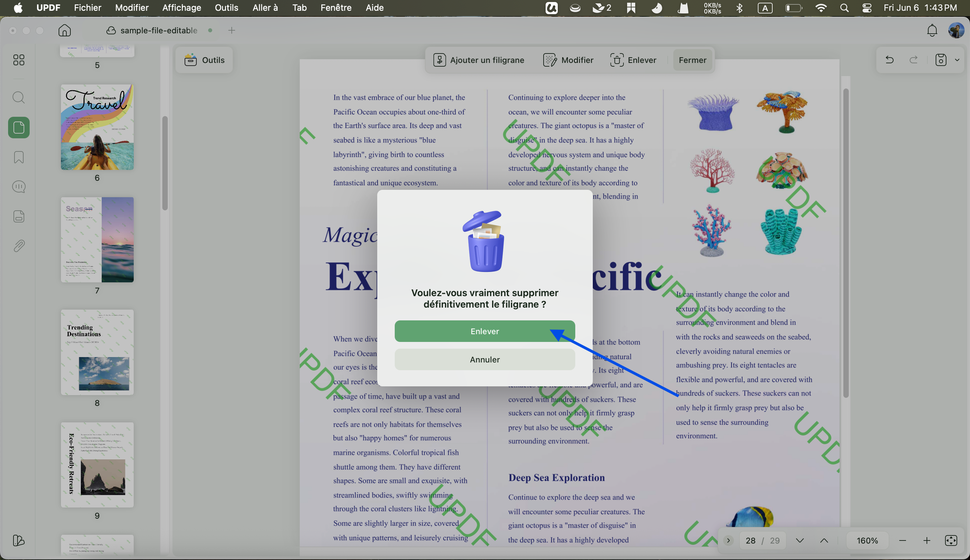
Task: Open the Fichier menu
Action: [x=87, y=8]
